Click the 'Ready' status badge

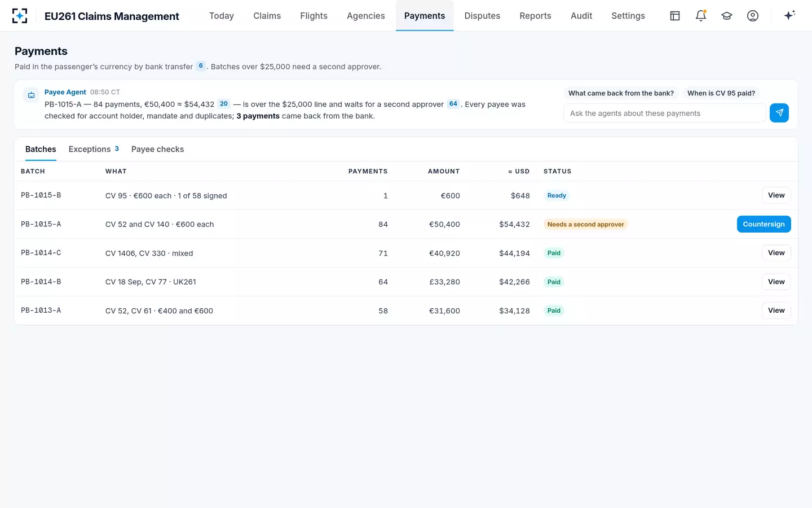pos(557,195)
